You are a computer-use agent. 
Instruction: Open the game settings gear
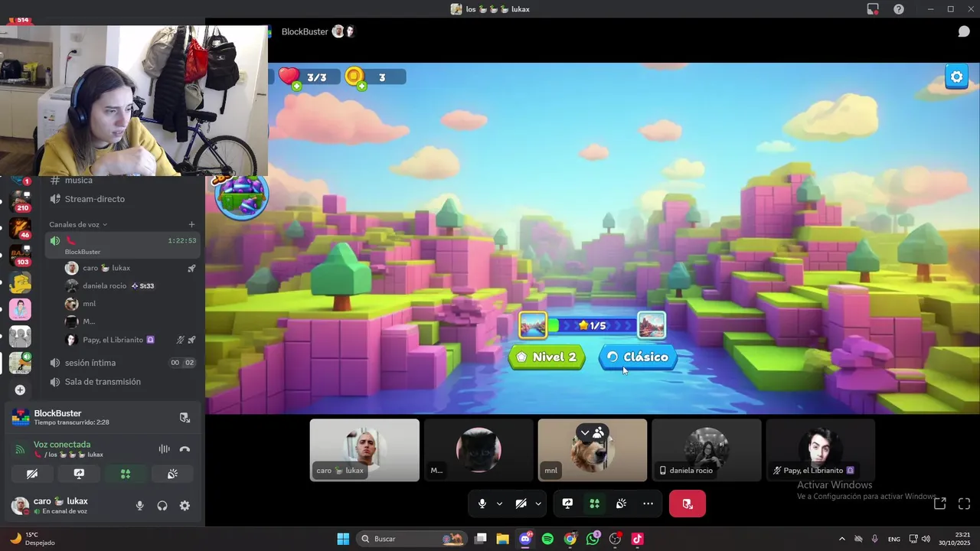pyautogui.click(x=956, y=77)
